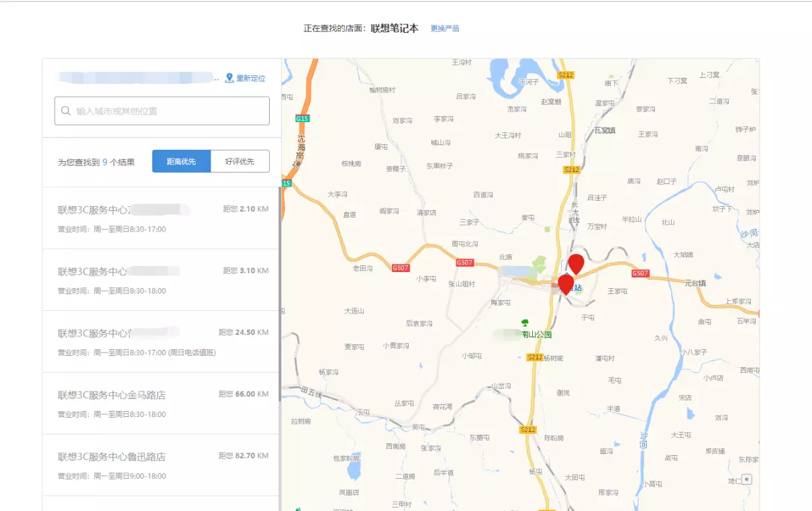Select the upper red map marker
This screenshot has height=511, width=812.
[576, 263]
